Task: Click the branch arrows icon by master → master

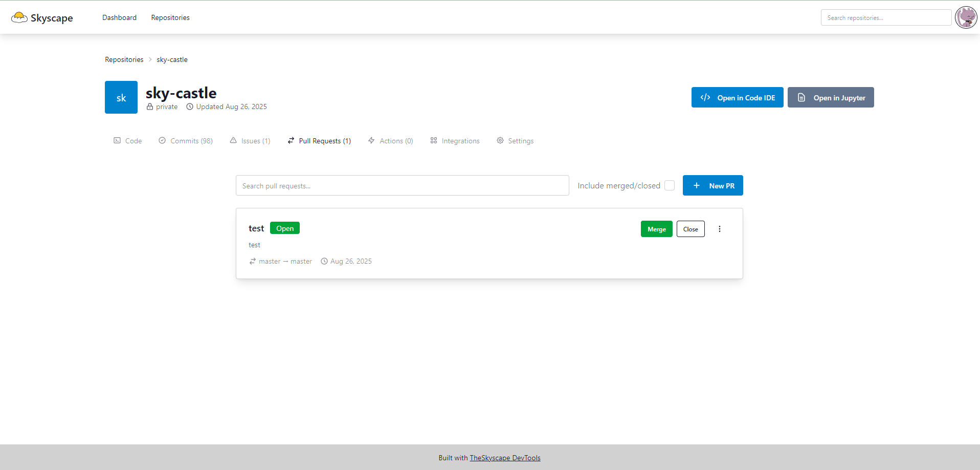Action: (x=253, y=261)
